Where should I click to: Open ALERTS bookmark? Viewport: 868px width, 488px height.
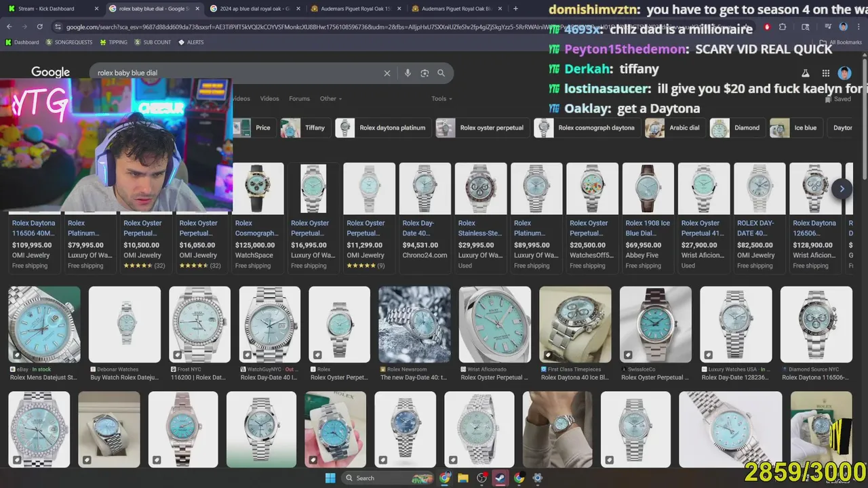tap(191, 42)
